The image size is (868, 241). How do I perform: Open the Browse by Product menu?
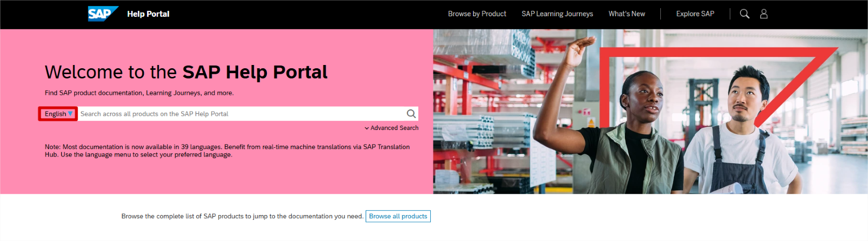(x=477, y=14)
